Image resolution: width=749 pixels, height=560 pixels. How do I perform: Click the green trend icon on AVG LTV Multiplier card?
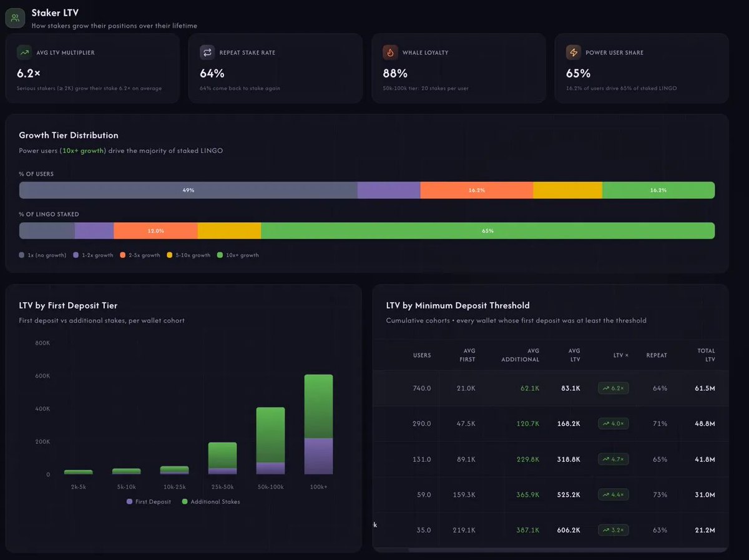[x=25, y=52]
